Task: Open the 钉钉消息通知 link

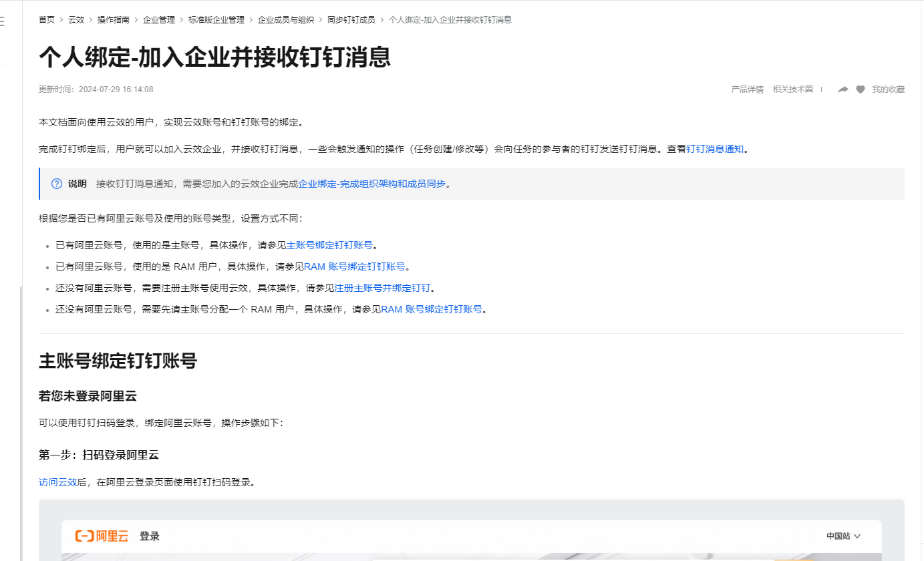Action: tap(715, 149)
